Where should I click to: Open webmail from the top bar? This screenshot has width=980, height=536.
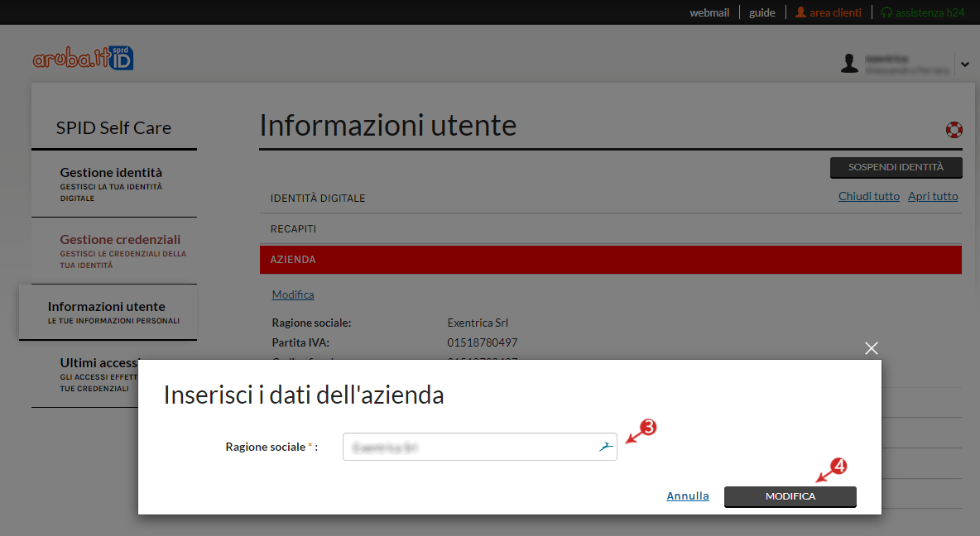pyautogui.click(x=709, y=12)
